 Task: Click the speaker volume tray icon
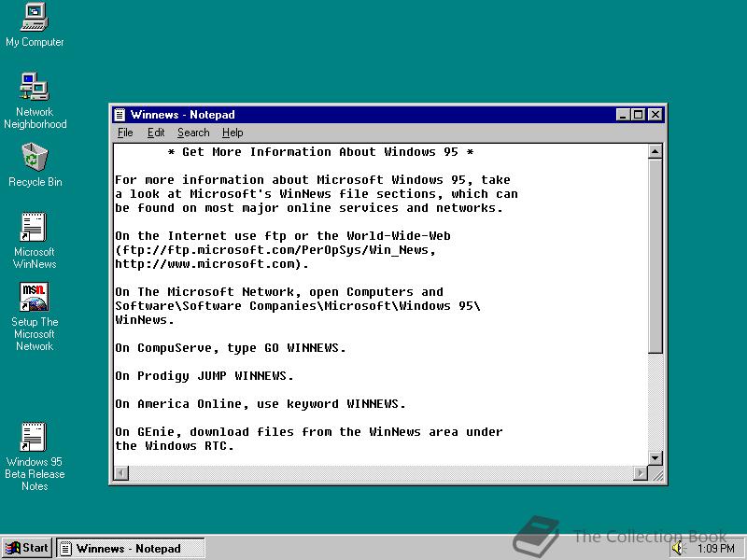click(678, 549)
